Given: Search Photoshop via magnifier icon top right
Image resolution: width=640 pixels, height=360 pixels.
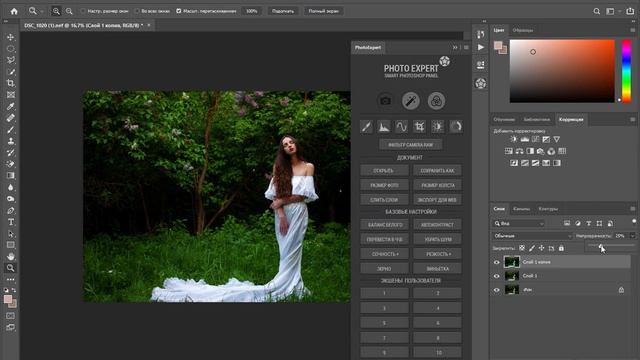Looking at the screenshot, I should click(x=596, y=11).
